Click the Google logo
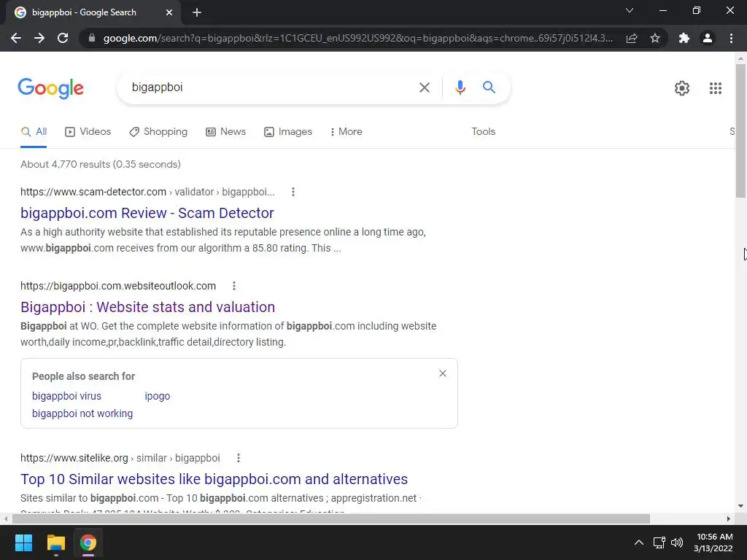Image resolution: width=747 pixels, height=560 pixels. (x=51, y=88)
